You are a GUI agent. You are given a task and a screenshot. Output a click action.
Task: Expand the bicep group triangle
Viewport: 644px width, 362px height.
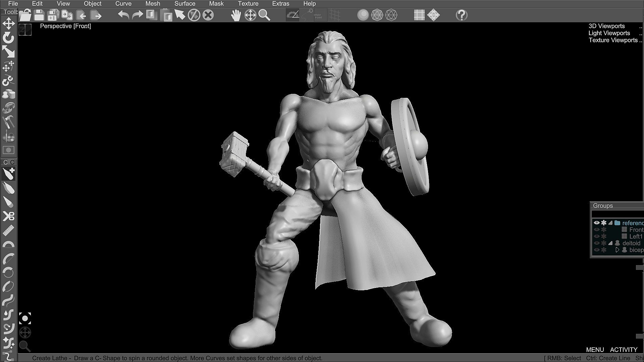point(617,250)
